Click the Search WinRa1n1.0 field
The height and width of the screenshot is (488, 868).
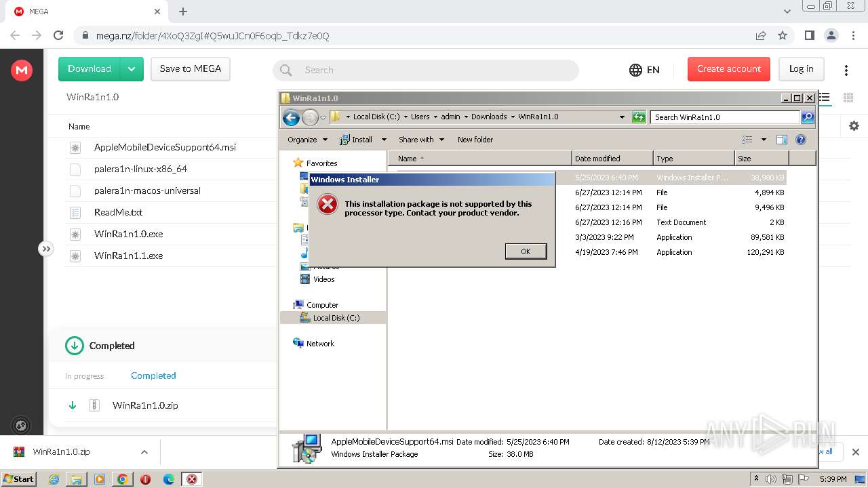(725, 117)
